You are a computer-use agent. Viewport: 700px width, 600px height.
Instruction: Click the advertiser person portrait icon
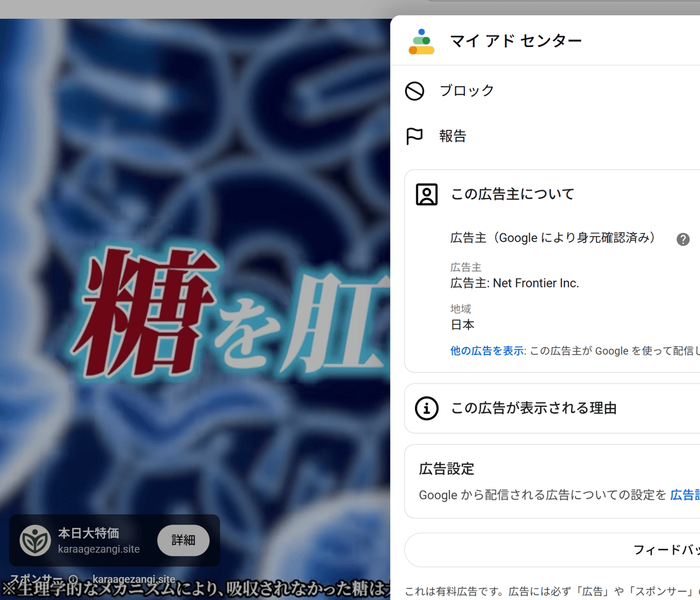click(427, 194)
